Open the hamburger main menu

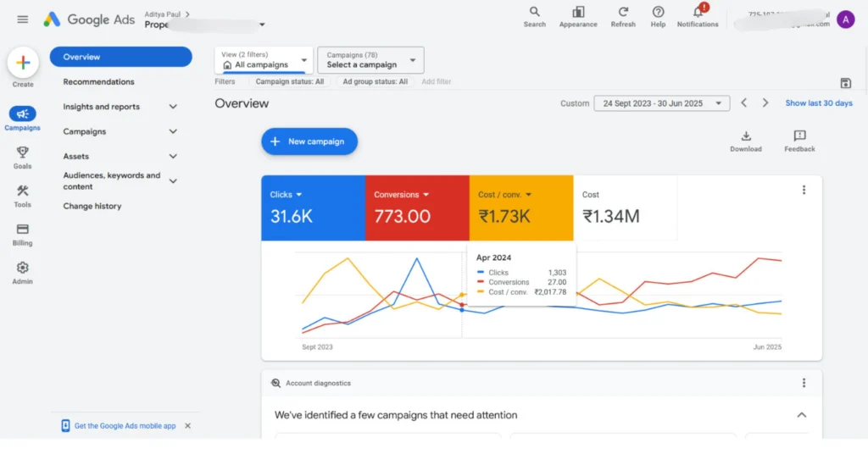pos(23,19)
